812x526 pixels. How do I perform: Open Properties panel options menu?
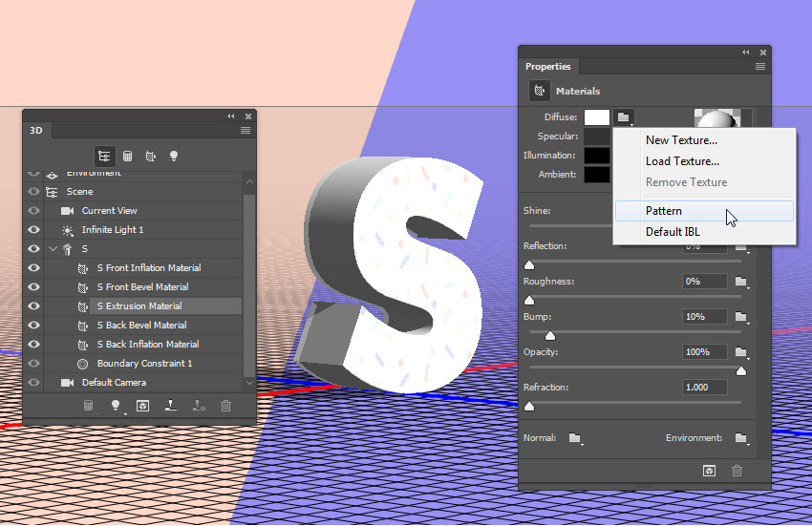[x=759, y=66]
